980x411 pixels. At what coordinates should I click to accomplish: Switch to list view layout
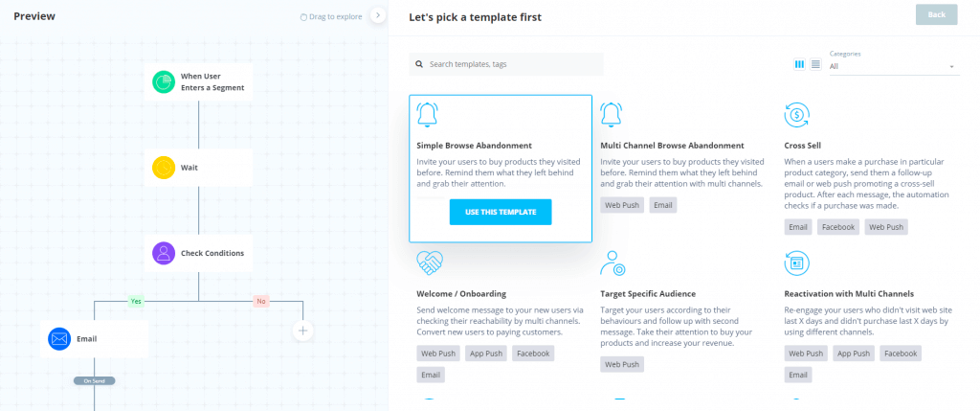click(x=815, y=64)
